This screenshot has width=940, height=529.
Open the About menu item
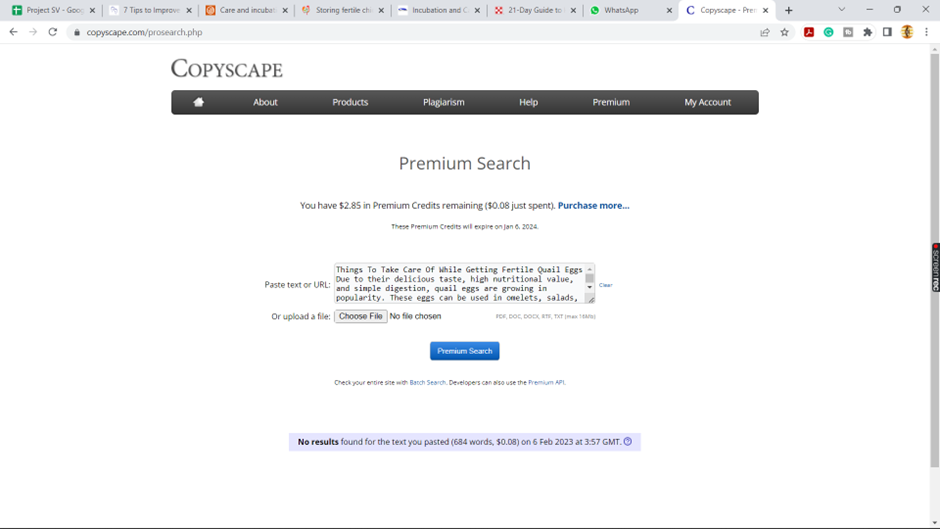(265, 102)
